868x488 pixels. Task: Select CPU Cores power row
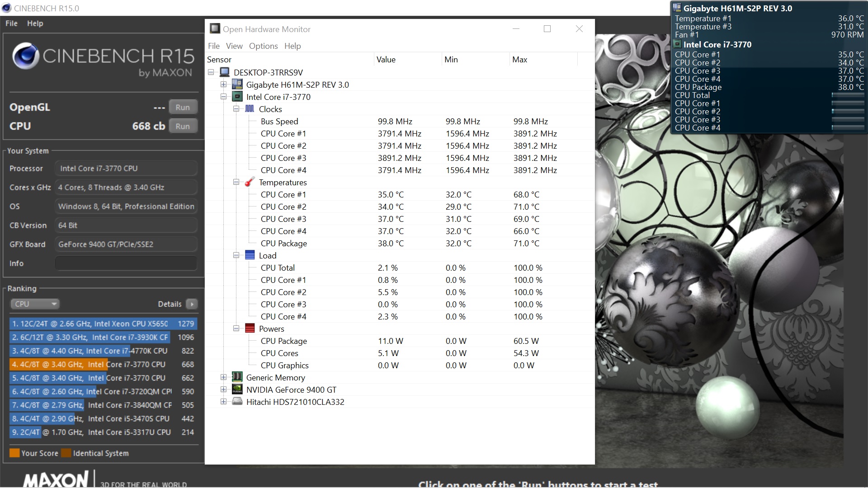(400, 353)
